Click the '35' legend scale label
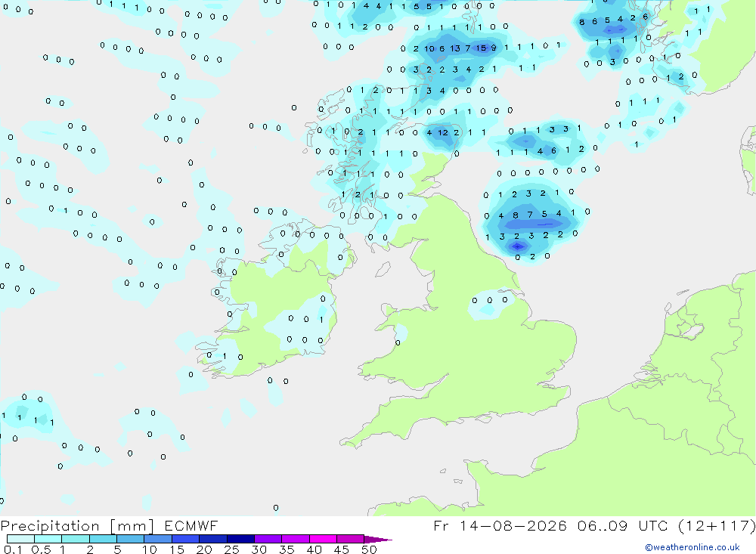 click(x=287, y=549)
